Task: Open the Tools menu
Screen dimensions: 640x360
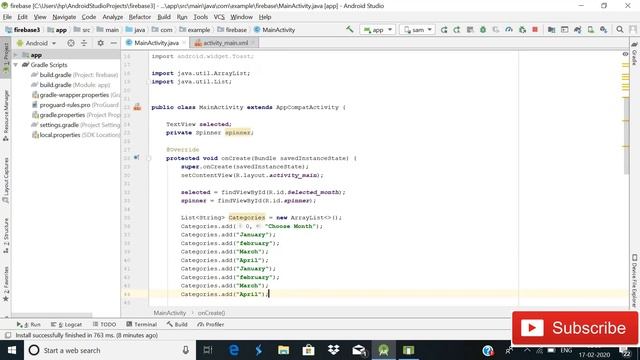Action: 200,17
